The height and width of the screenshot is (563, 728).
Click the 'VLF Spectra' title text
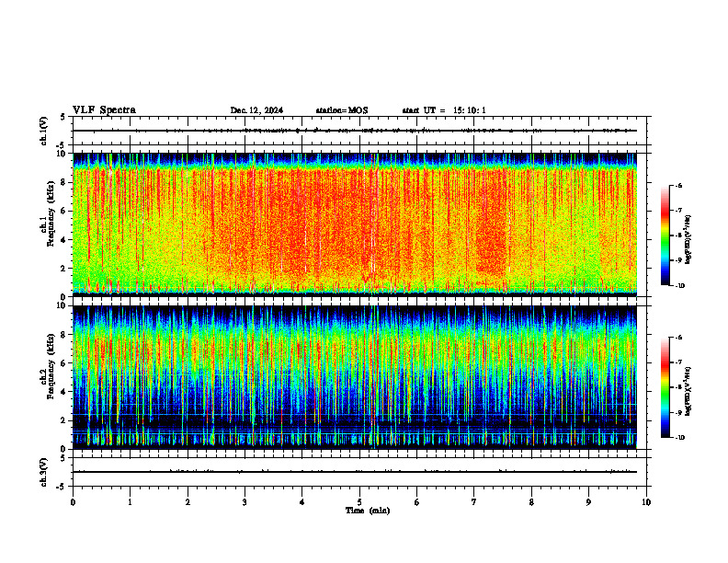(104, 110)
